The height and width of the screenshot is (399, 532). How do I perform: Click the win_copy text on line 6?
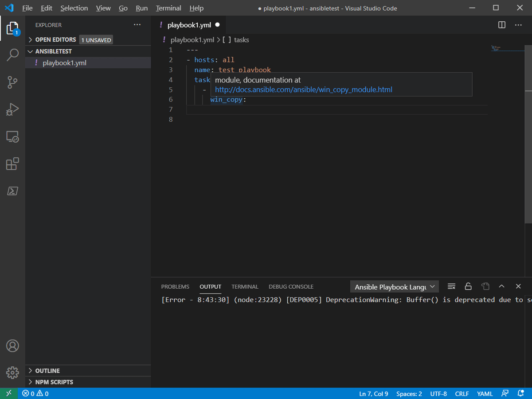[x=226, y=100]
